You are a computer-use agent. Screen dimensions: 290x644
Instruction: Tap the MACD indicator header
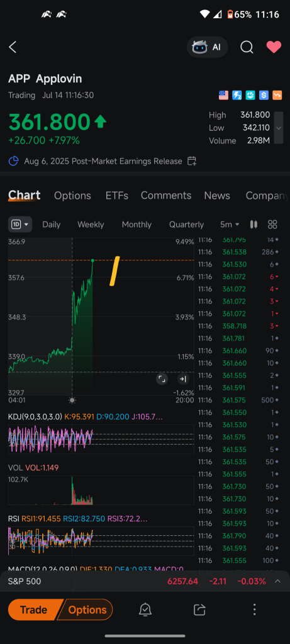(96, 569)
